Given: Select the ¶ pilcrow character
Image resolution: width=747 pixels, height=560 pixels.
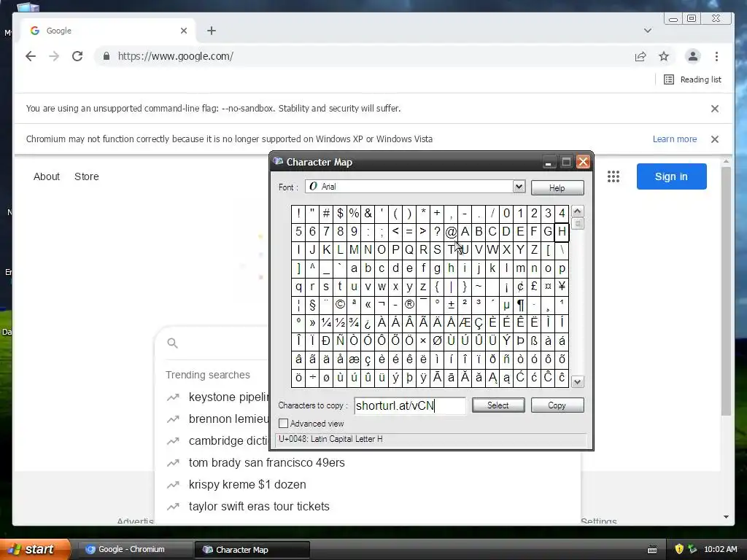Looking at the screenshot, I should (x=520, y=304).
